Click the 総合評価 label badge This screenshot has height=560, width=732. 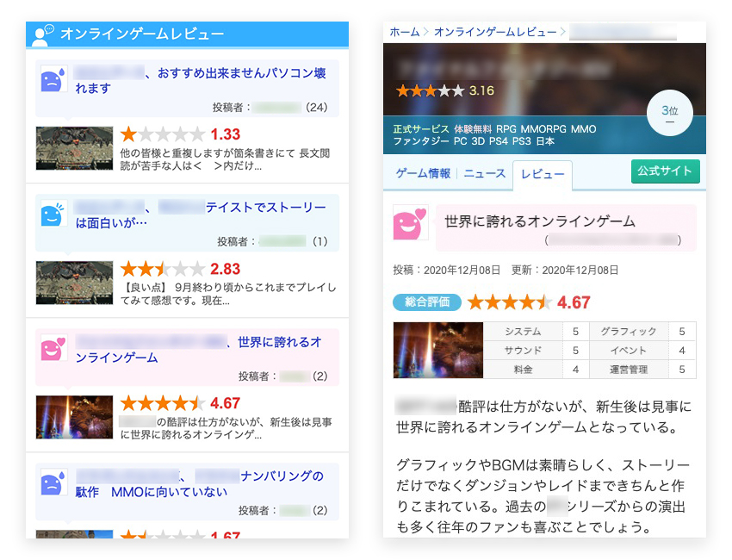click(427, 302)
